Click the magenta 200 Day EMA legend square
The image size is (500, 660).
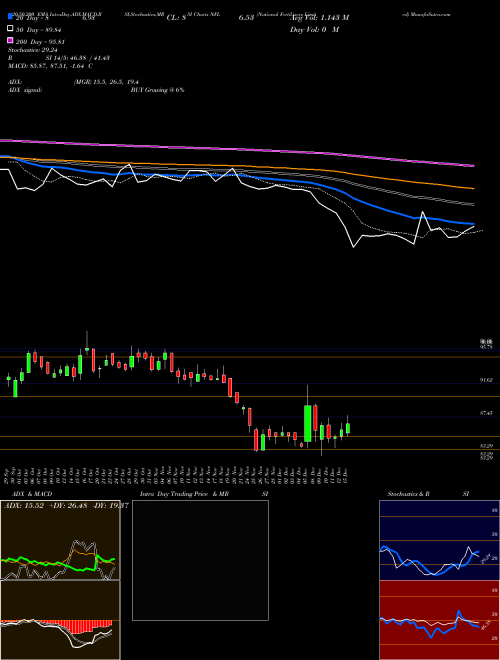tap(10, 42)
